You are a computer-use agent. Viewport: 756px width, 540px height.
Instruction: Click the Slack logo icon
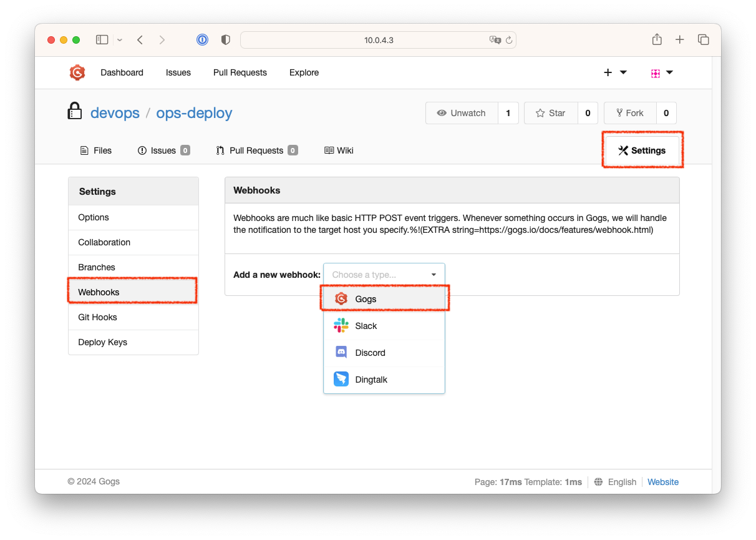click(341, 325)
